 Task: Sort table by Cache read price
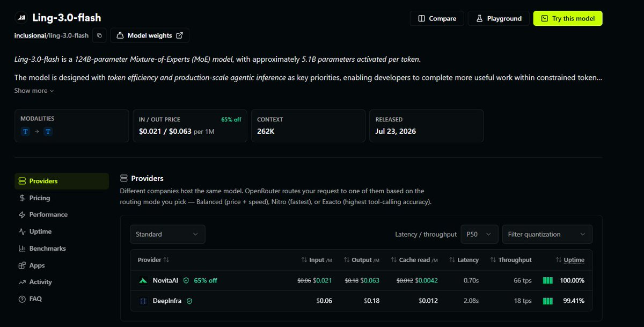[x=414, y=260]
